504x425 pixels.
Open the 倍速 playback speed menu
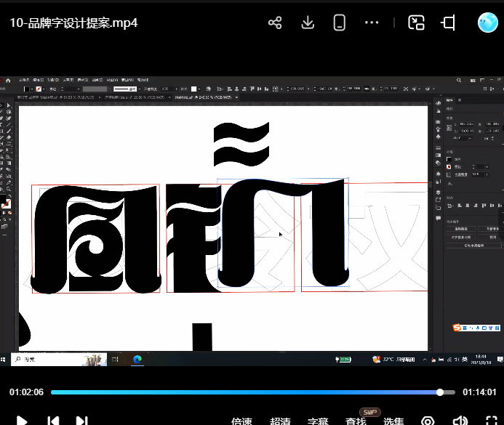point(241,421)
